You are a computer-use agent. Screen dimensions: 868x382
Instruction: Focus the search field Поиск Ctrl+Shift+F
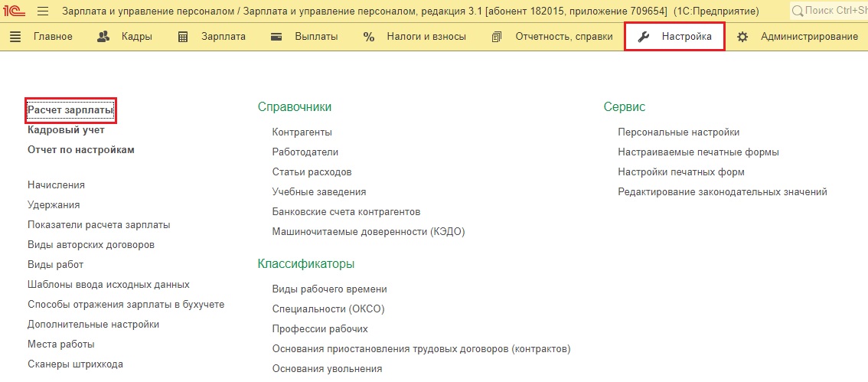(829, 11)
